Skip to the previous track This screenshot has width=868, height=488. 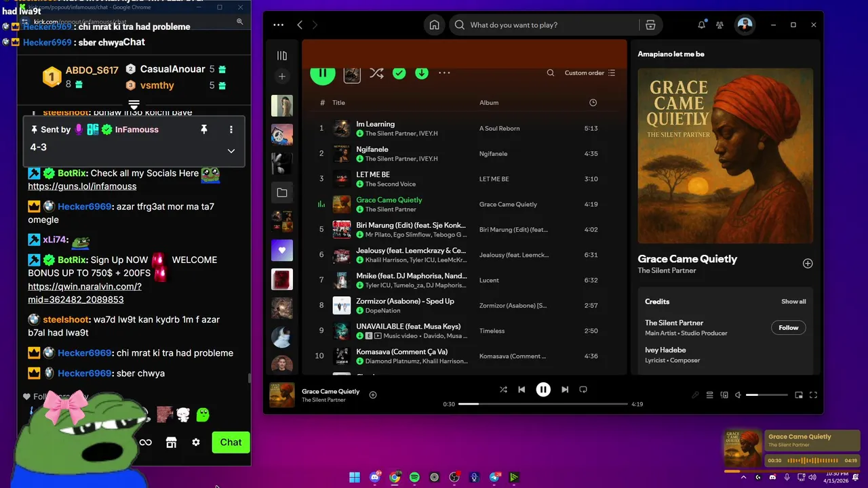click(x=521, y=390)
